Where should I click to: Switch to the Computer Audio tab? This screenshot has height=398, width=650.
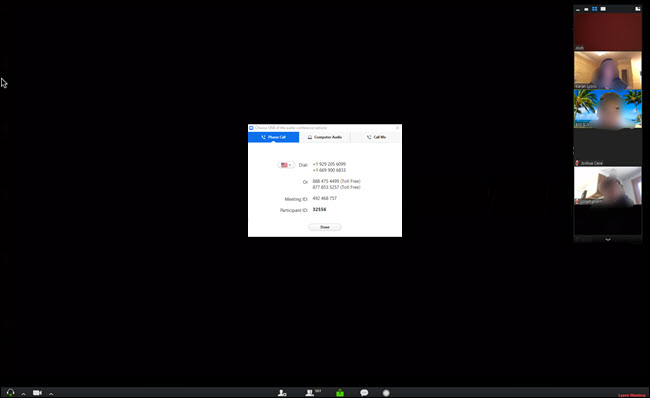click(x=325, y=137)
